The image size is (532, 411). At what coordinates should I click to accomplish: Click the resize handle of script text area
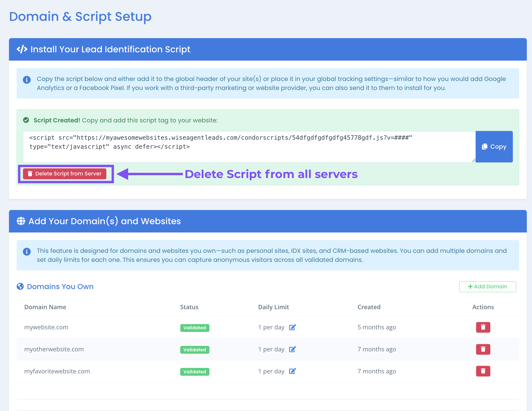click(473, 160)
